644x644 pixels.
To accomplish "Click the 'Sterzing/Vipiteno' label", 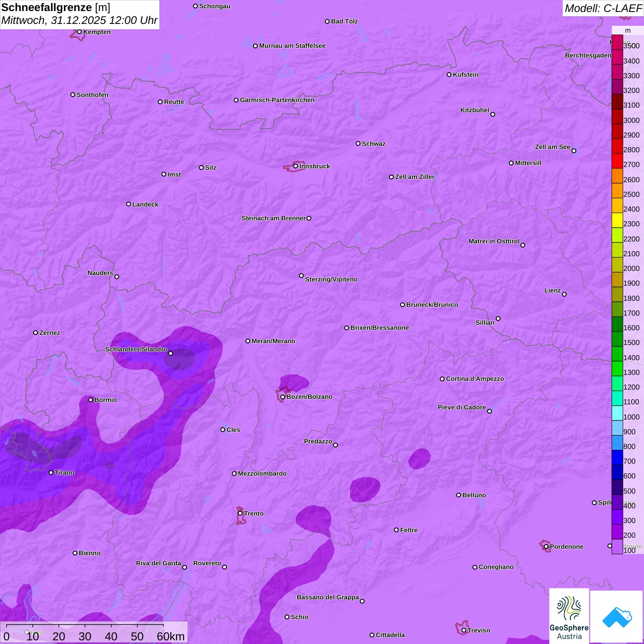I will [x=331, y=279].
